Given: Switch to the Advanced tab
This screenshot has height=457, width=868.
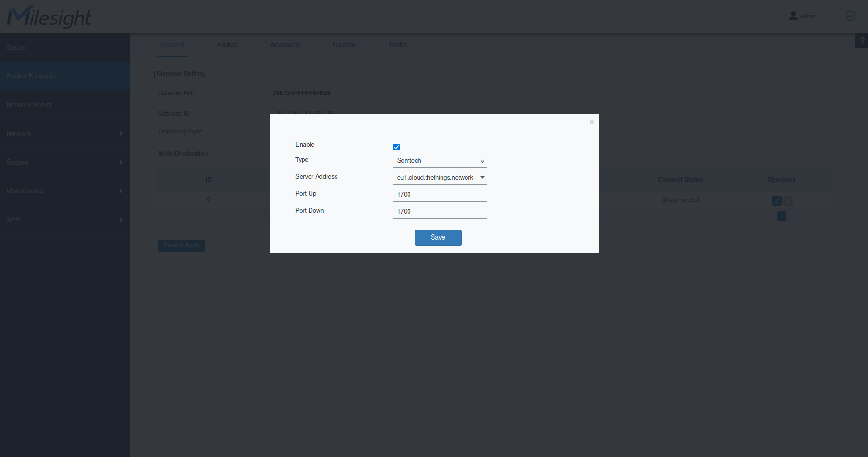Looking at the screenshot, I should (x=285, y=45).
